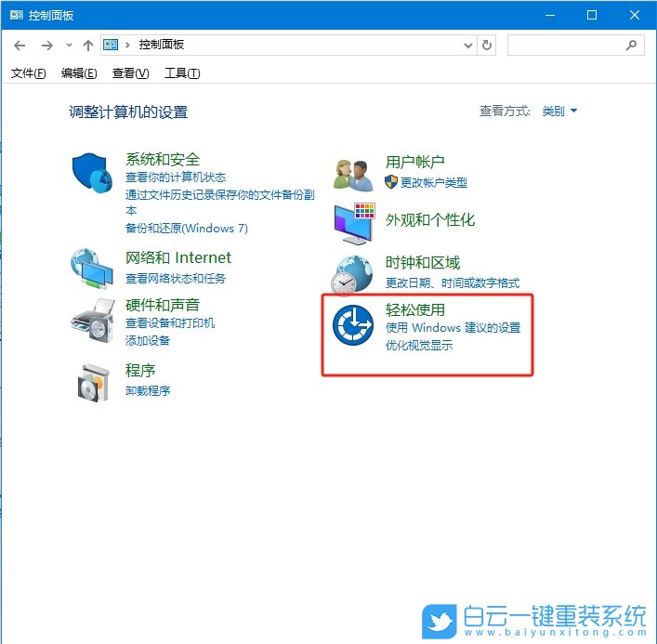Open 优化视觉显示 link
The height and width of the screenshot is (644, 657).
click(419, 346)
